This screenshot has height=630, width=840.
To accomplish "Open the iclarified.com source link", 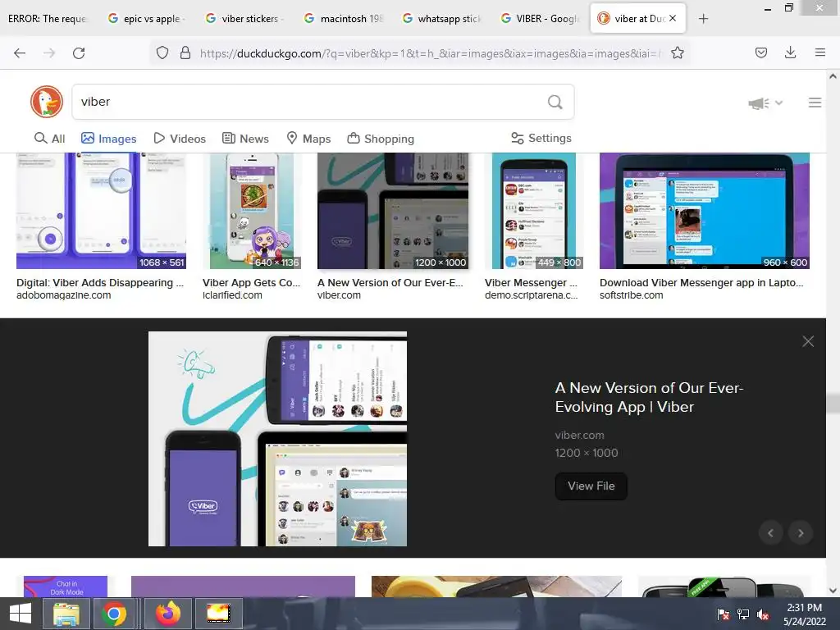I will pos(232,295).
